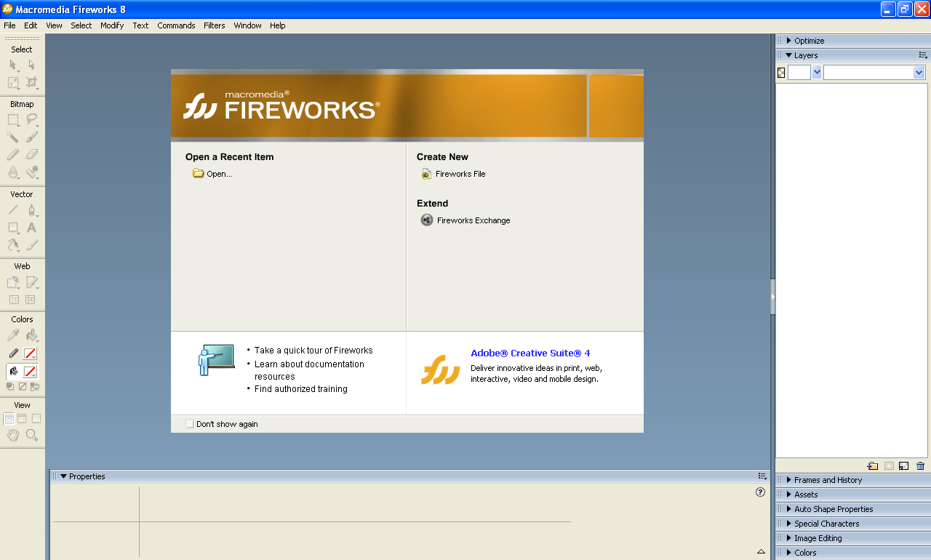This screenshot has width=931, height=560.
Task: Select the Brush tool
Action: (x=31, y=137)
